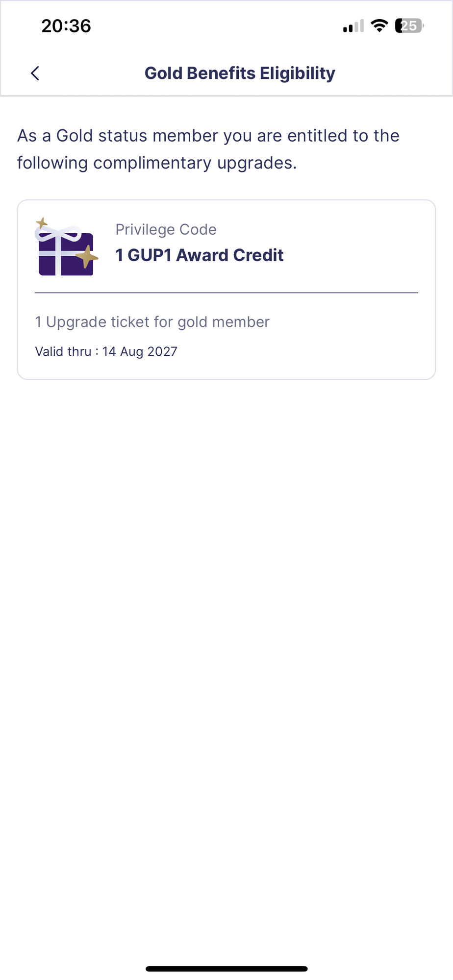This screenshot has height=980, width=453.
Task: Tap the Wi-Fi status icon
Action: tap(379, 25)
